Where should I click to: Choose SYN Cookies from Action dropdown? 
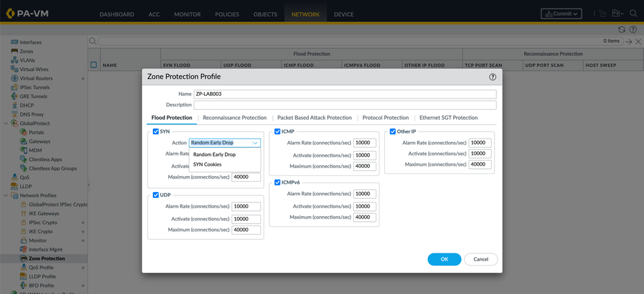pyautogui.click(x=208, y=164)
